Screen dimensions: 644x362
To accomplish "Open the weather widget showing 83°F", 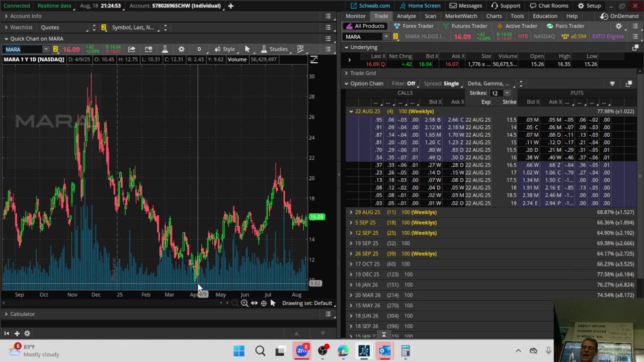I will pos(35,350).
